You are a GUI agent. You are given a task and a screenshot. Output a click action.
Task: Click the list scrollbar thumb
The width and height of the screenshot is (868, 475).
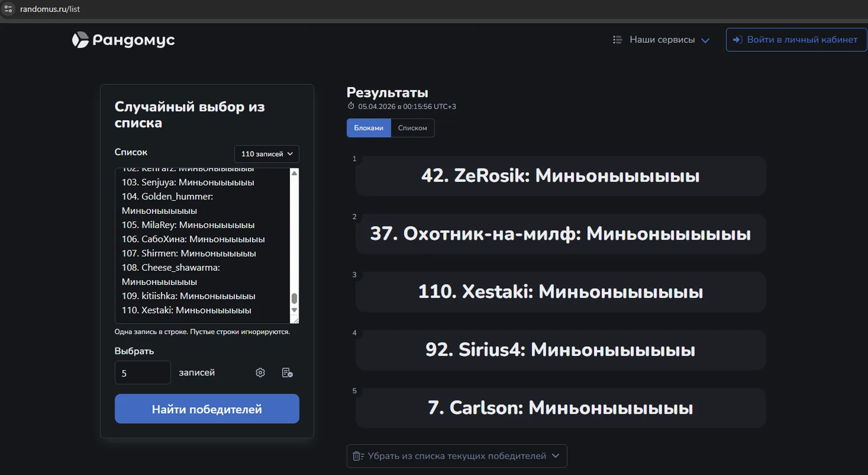point(294,298)
